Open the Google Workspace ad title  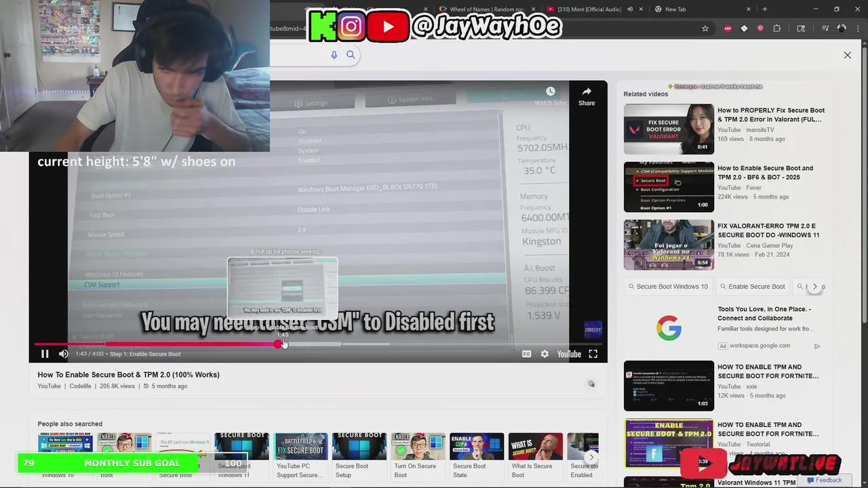point(764,314)
